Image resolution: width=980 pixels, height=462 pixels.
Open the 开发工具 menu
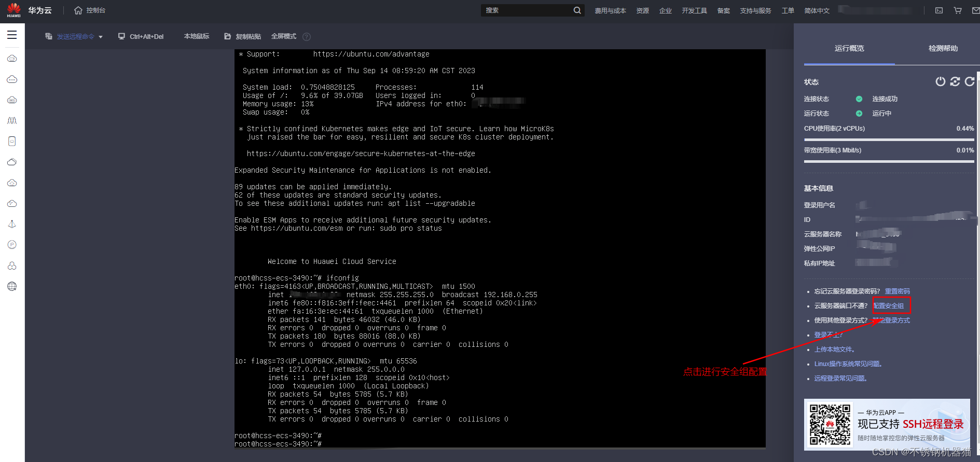coord(695,11)
